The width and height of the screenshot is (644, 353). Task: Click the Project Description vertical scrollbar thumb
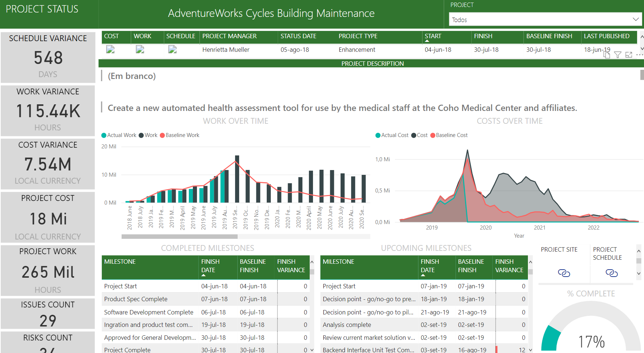pyautogui.click(x=642, y=75)
